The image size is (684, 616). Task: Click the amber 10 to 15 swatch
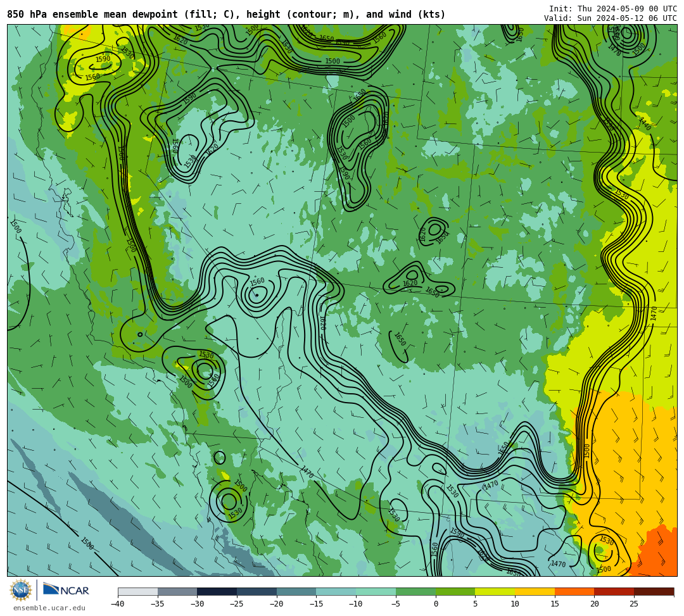tap(535, 591)
